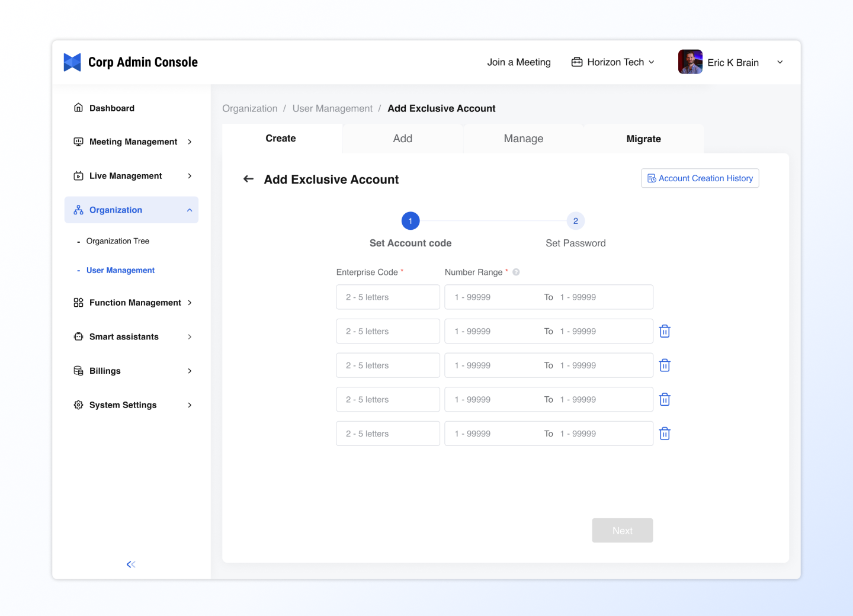
Task: Go to step 2 Set Password
Action: [x=575, y=221]
